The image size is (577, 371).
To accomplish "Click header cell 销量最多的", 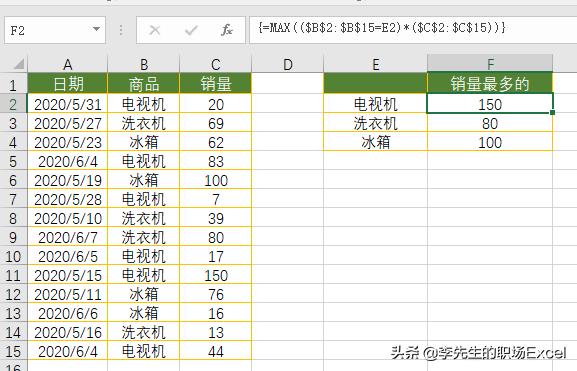I will (490, 83).
